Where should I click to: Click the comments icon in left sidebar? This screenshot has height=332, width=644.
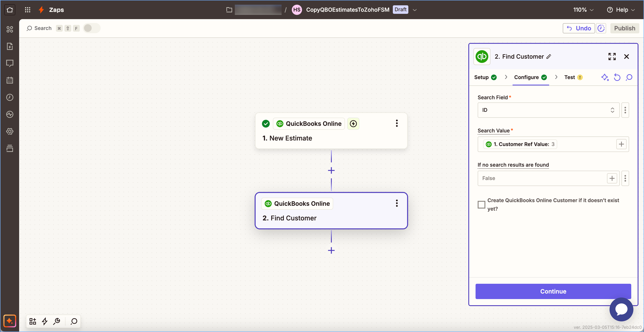[10, 63]
